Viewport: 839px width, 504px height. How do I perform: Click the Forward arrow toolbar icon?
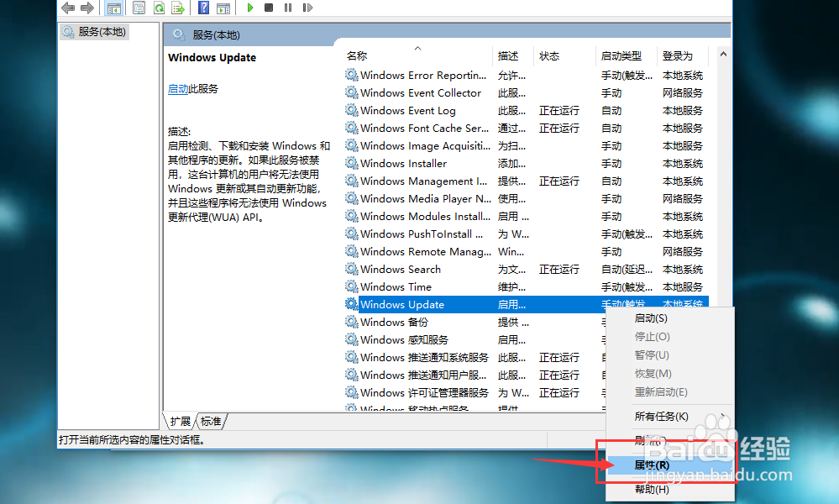(x=87, y=8)
